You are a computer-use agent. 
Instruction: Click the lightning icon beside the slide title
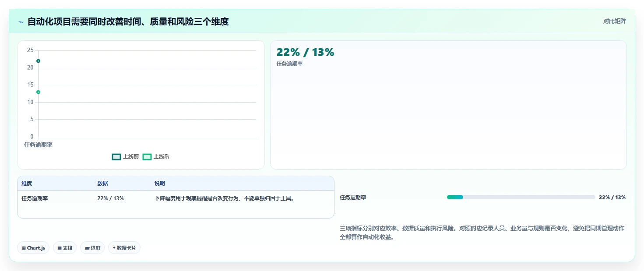tap(21, 22)
